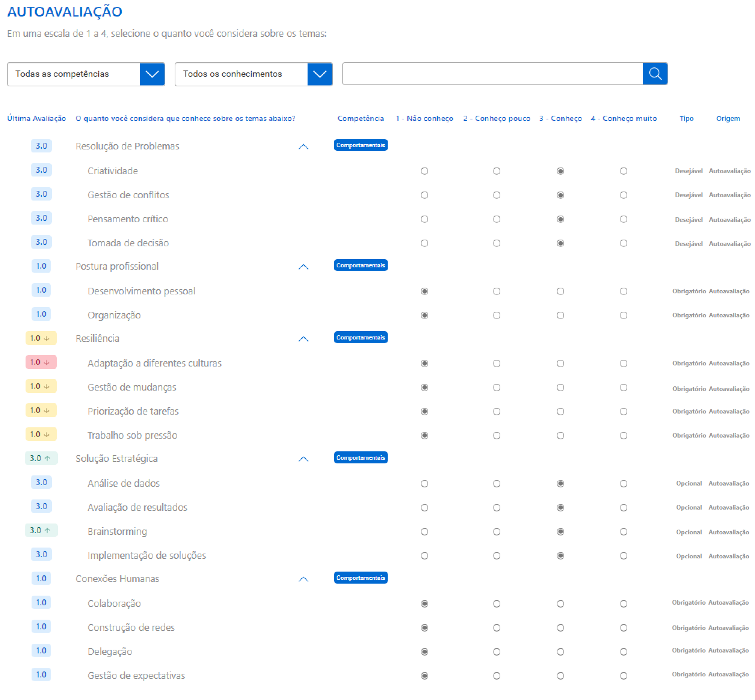
Task: Click the magnifying glass search icon
Action: coord(655,74)
